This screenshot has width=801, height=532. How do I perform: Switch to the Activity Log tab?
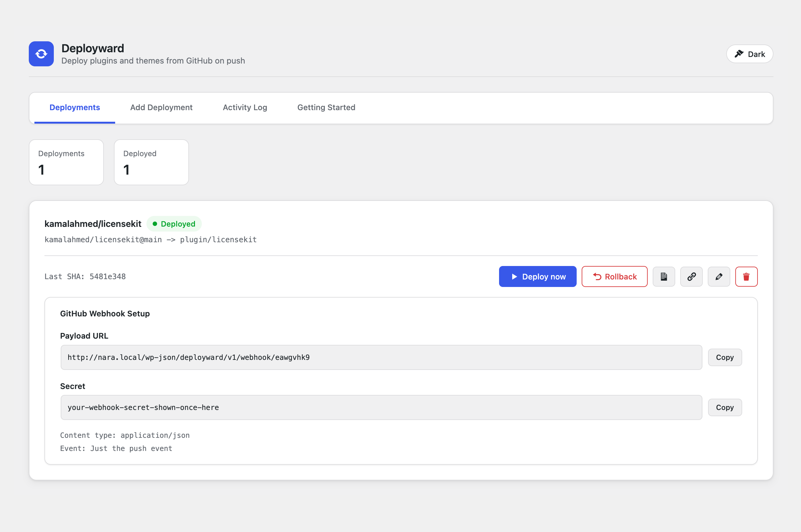tap(245, 108)
